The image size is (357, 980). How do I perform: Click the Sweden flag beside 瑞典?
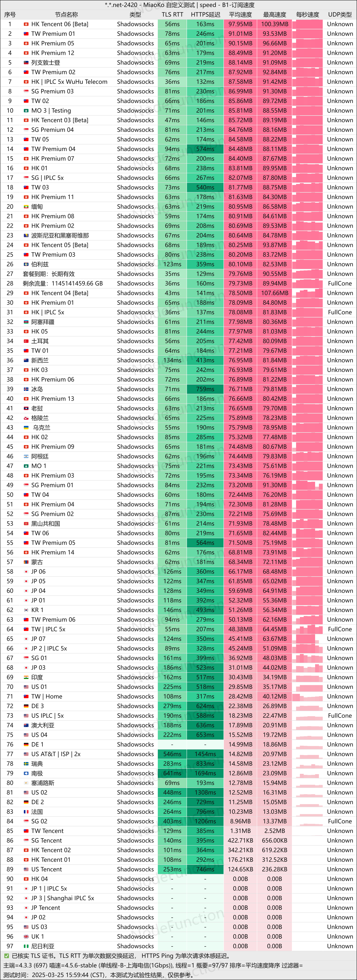(x=26, y=764)
